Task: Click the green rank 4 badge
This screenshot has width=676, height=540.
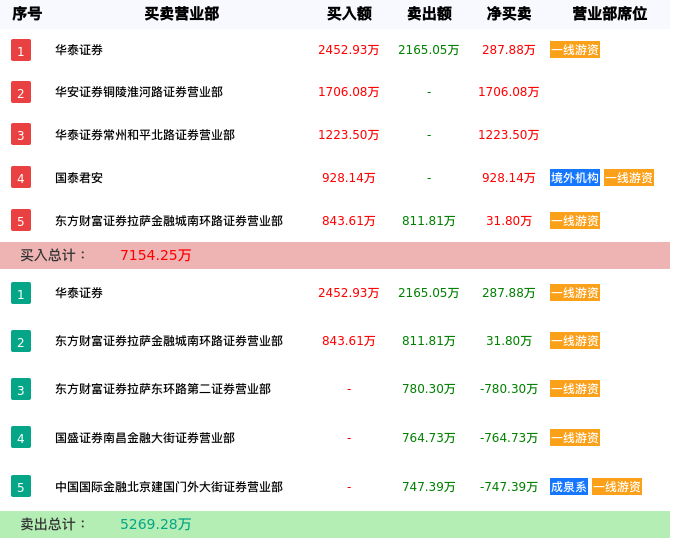Action: pyautogui.click(x=21, y=437)
